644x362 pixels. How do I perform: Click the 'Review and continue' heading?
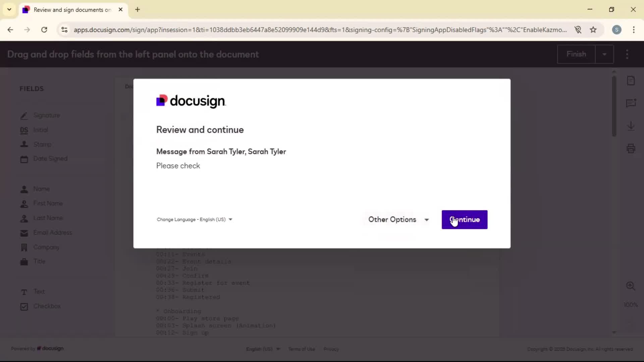pos(200,130)
